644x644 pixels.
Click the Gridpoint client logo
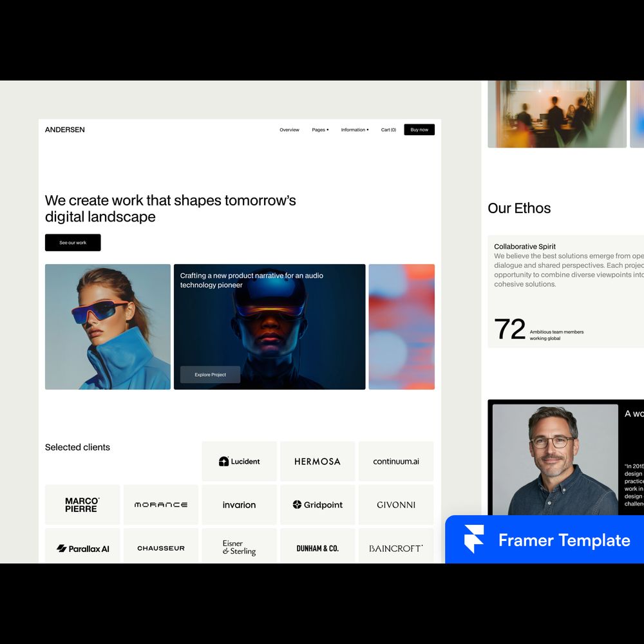[x=317, y=505]
